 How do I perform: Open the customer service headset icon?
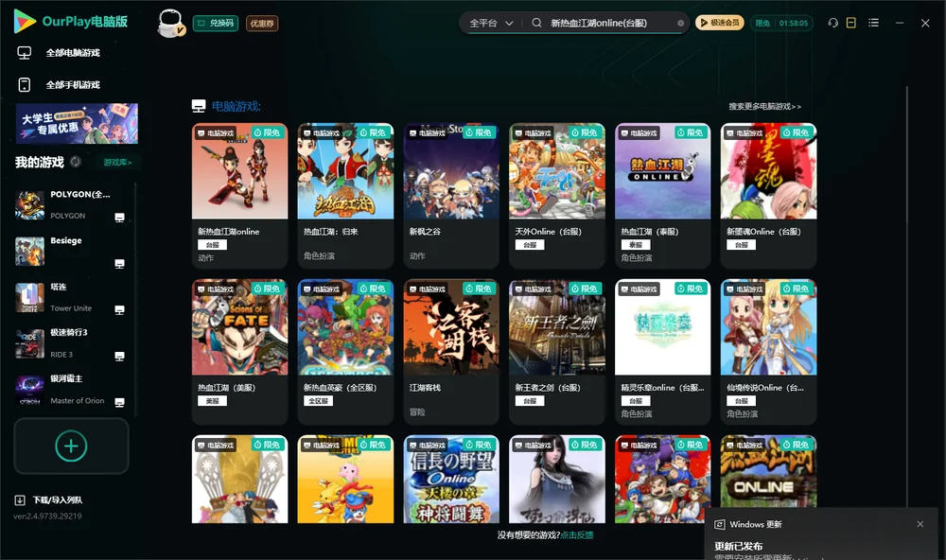coord(833,23)
